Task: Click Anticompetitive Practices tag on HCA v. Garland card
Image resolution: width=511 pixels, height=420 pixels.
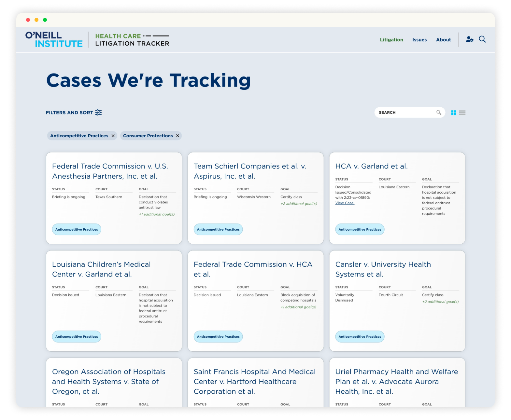Action: coord(360,229)
